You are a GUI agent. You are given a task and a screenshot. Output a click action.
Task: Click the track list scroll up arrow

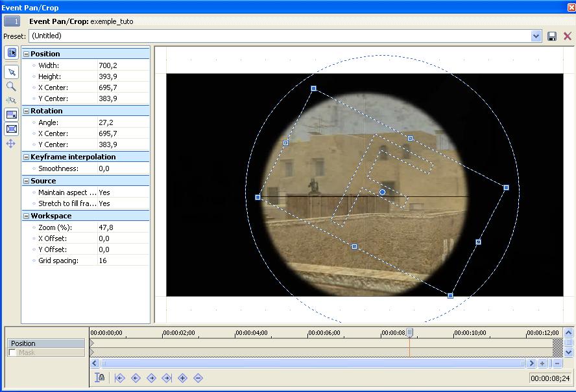click(x=568, y=333)
